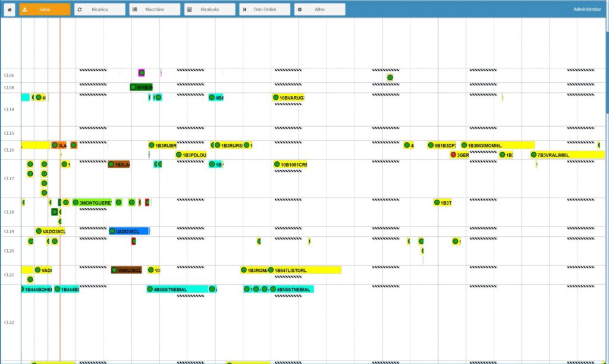The width and height of the screenshot is (609, 364).
Task: Reload schedule with the Ricarica button
Action: tap(99, 10)
